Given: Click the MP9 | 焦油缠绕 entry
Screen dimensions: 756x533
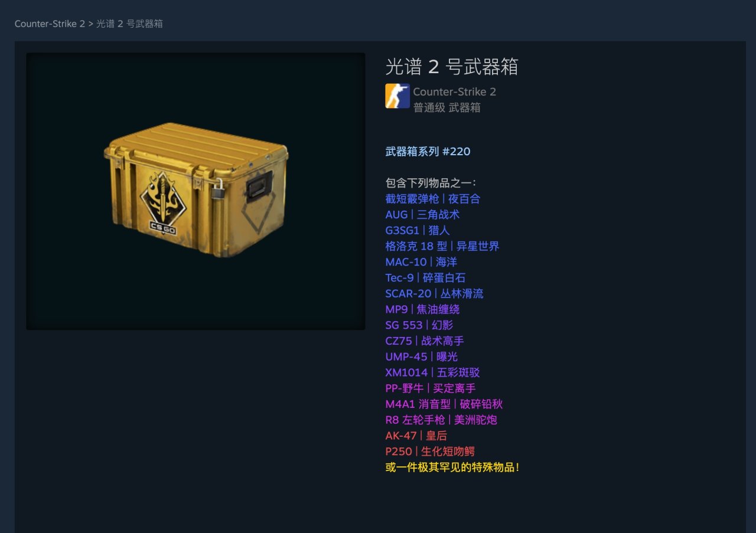Looking at the screenshot, I should 422,309.
